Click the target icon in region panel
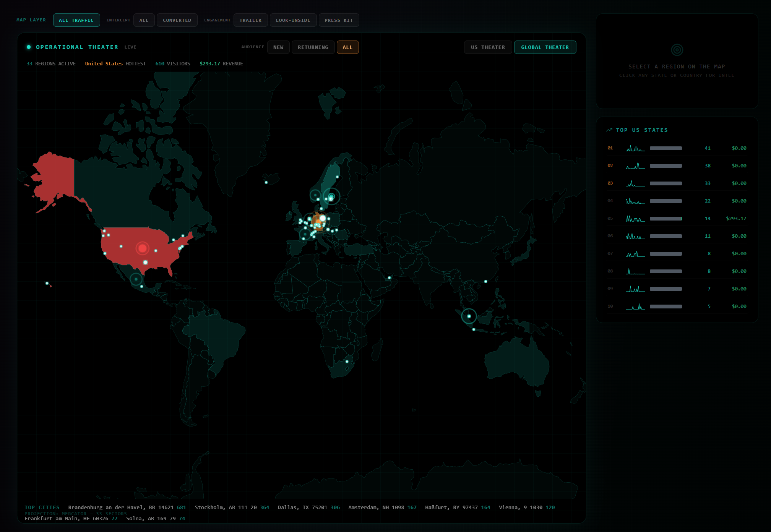This screenshot has height=532, width=771. pyautogui.click(x=677, y=50)
